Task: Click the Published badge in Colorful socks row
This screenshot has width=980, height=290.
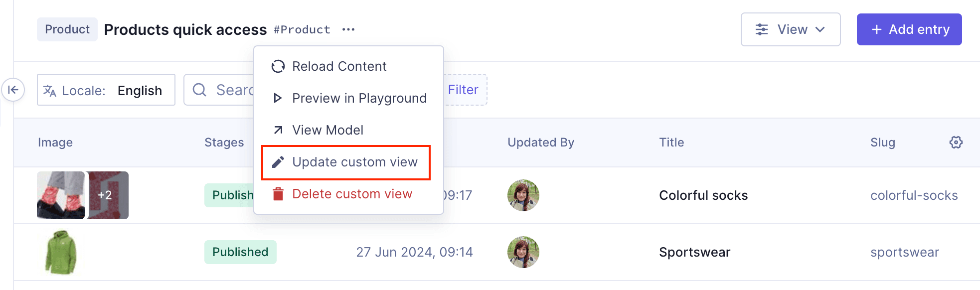Action: click(x=229, y=195)
